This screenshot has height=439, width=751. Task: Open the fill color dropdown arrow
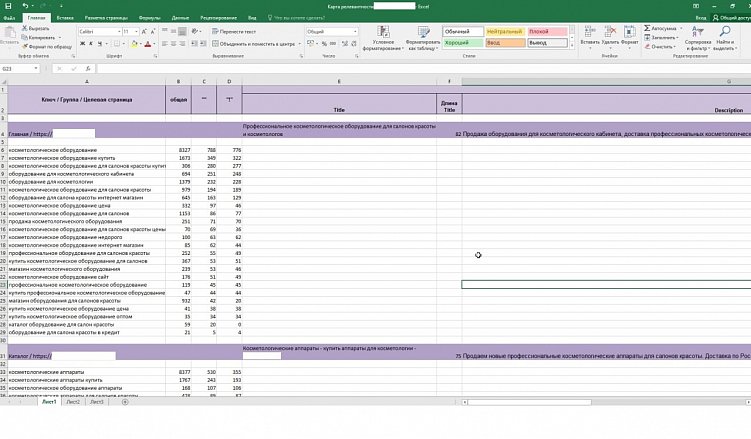point(141,44)
